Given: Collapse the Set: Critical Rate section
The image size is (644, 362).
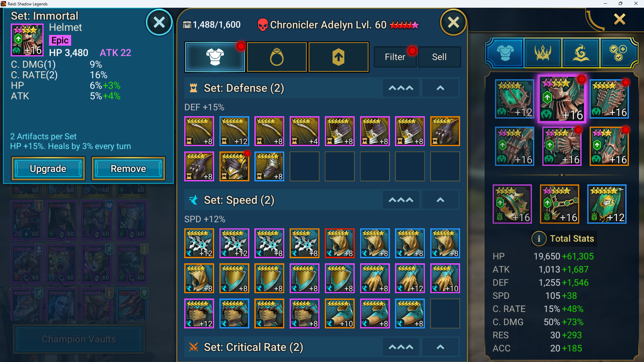Looking at the screenshot, I should 440,347.
